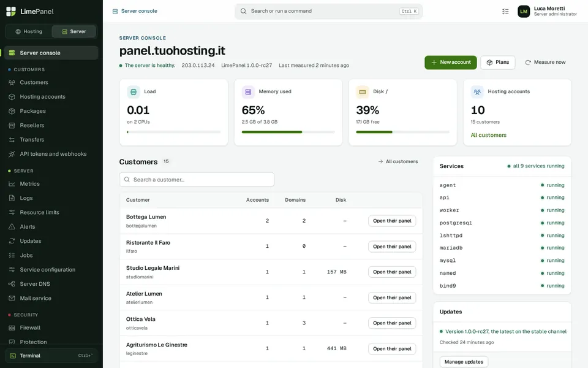Click the LM user avatar

point(524,11)
